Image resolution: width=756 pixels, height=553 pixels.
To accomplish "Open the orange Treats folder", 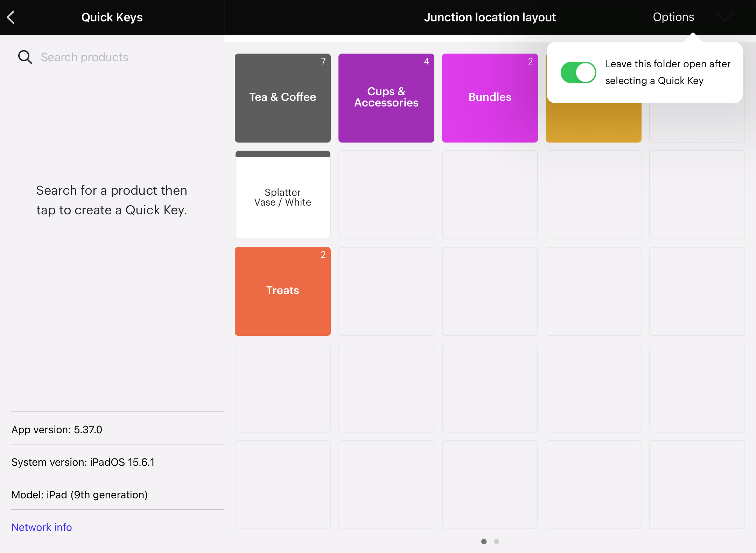I will (282, 291).
